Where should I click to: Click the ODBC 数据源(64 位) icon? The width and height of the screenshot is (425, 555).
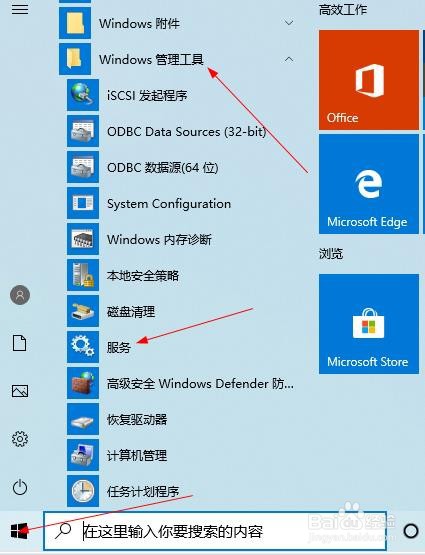tap(83, 167)
